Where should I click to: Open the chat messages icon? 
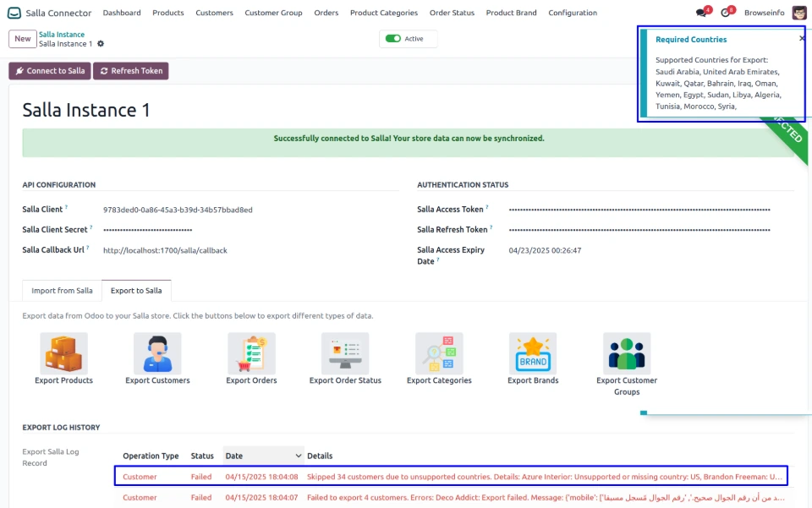[701, 13]
